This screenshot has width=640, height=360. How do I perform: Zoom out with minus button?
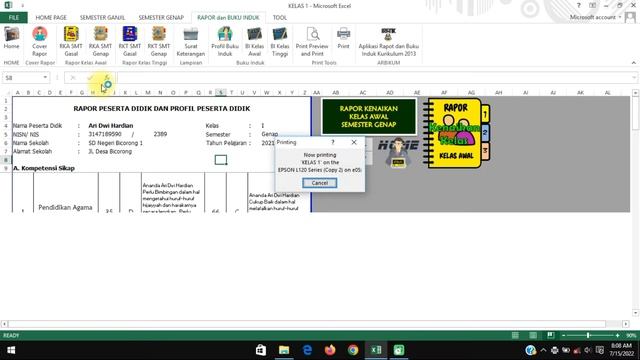563,335
